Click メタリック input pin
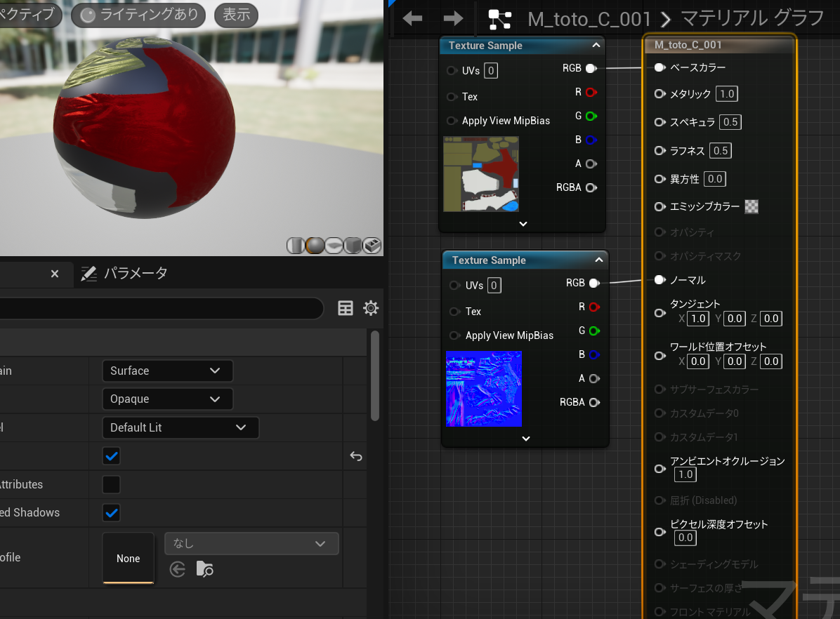The height and width of the screenshot is (619, 840). (660, 94)
